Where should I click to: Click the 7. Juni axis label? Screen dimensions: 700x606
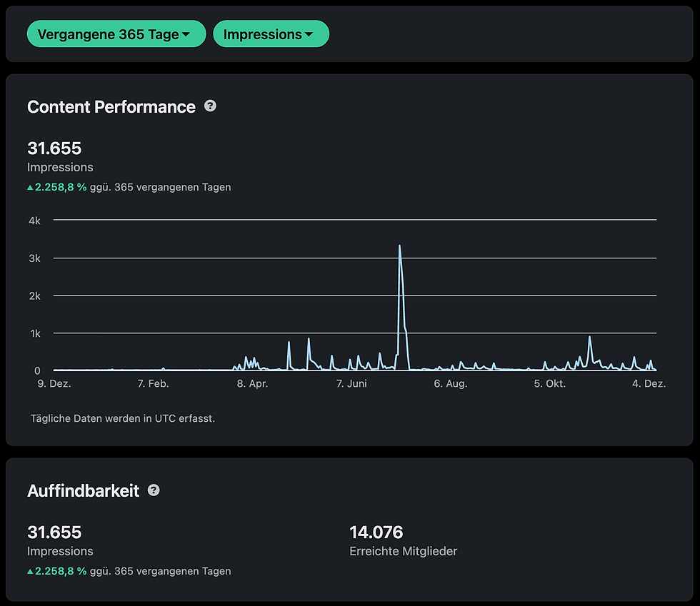click(x=351, y=383)
